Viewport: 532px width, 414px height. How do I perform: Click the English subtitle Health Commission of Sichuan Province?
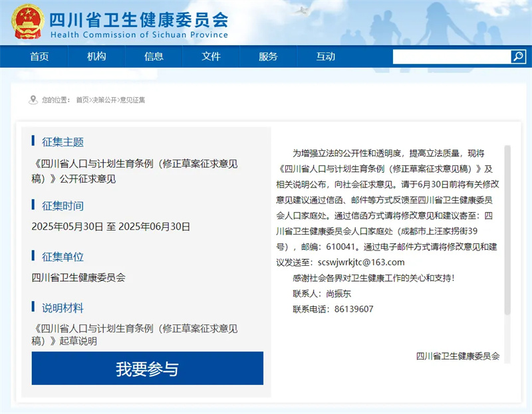(139, 35)
